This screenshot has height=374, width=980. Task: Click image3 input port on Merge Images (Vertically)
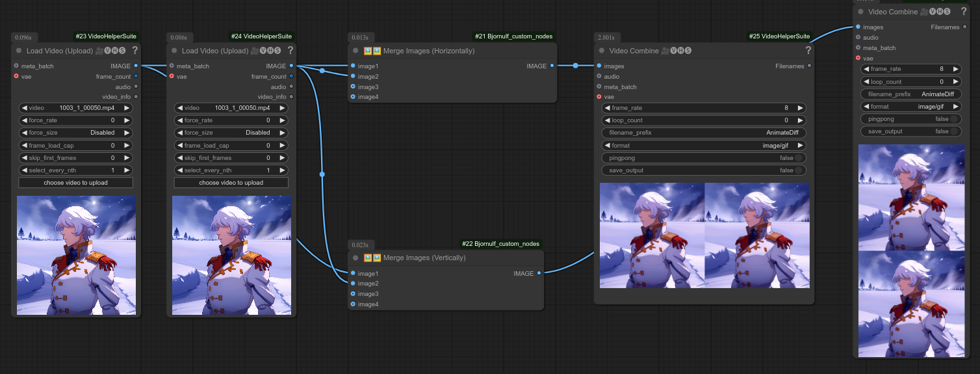click(x=353, y=294)
